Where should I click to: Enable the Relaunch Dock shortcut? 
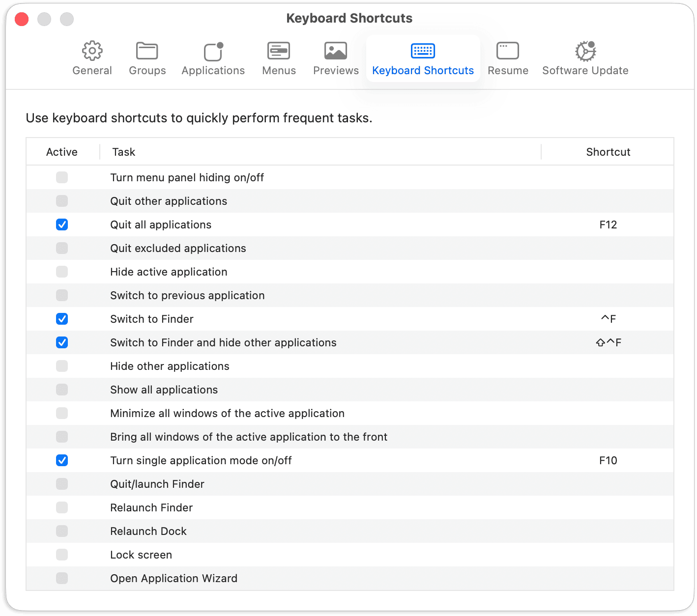coord(62,531)
